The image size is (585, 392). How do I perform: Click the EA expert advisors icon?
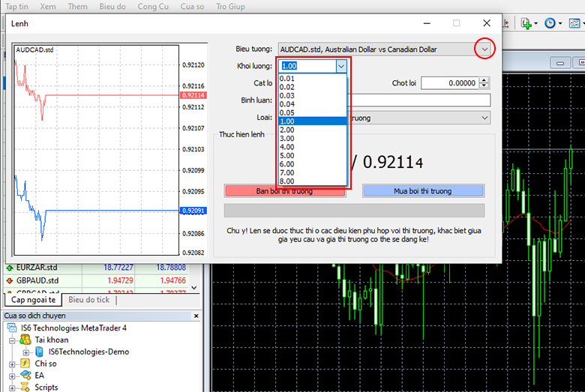[x=25, y=376]
